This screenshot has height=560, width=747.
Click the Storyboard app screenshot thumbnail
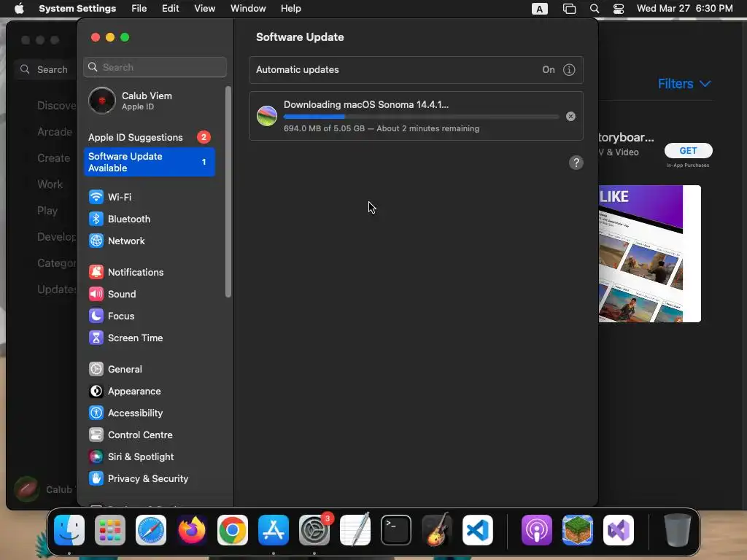[x=650, y=254]
